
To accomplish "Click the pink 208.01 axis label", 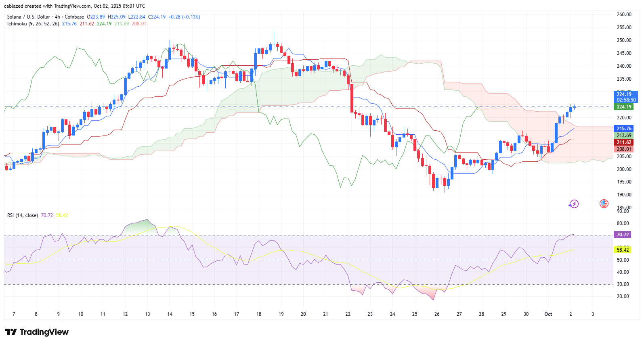I will pyautogui.click(x=623, y=149).
